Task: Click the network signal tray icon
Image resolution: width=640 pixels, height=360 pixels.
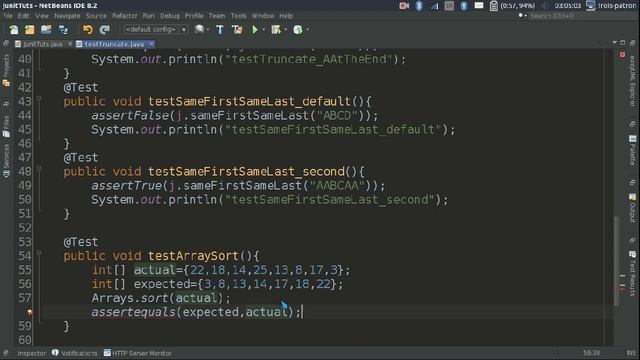Action: tap(434, 6)
